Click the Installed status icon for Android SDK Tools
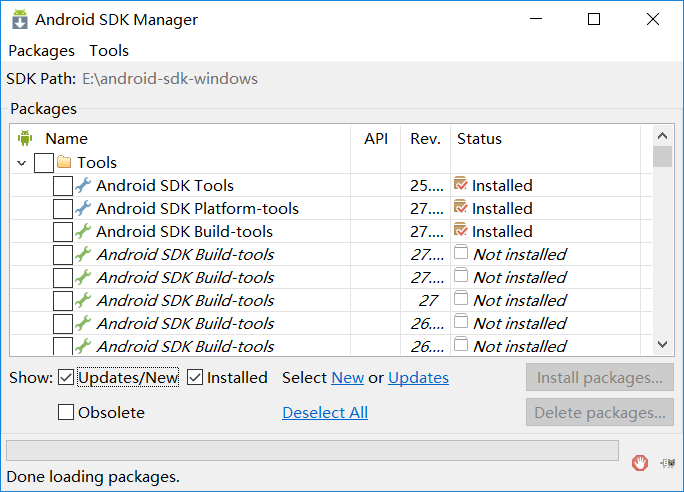This screenshot has width=684, height=492. 461,184
